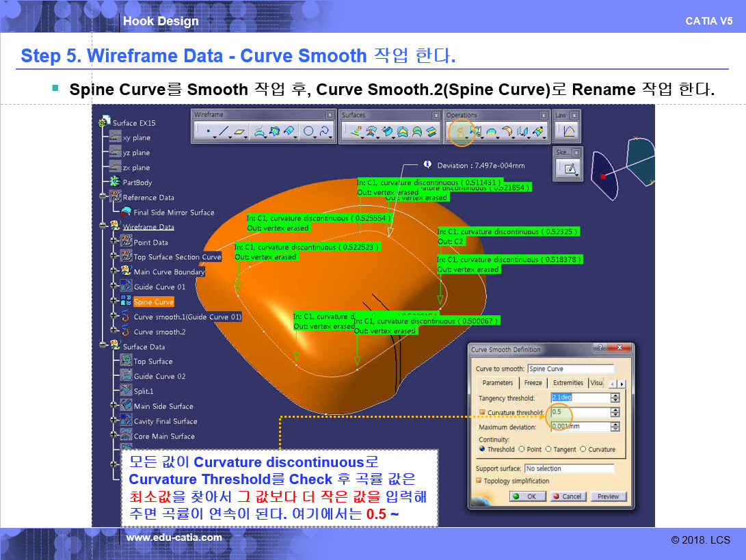
Task: Expand the Guide Curve 01 node
Action: point(114,286)
